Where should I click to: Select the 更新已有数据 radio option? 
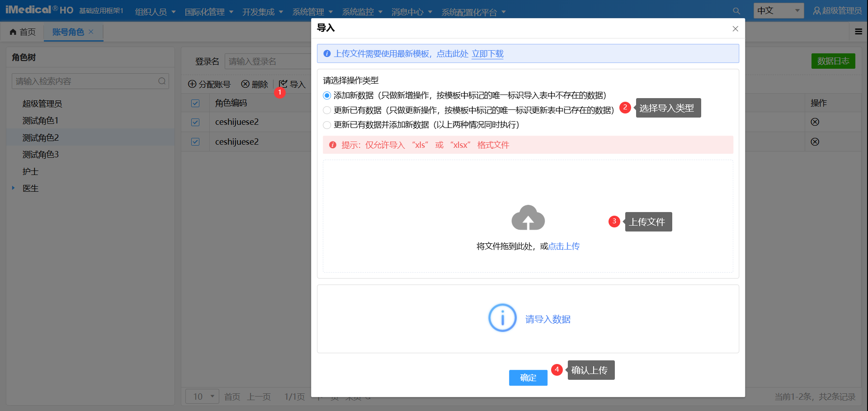pos(327,110)
